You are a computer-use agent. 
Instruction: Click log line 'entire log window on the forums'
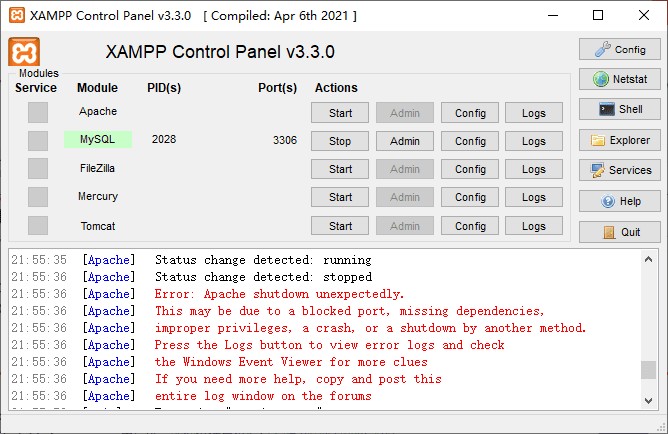pyautogui.click(x=263, y=396)
